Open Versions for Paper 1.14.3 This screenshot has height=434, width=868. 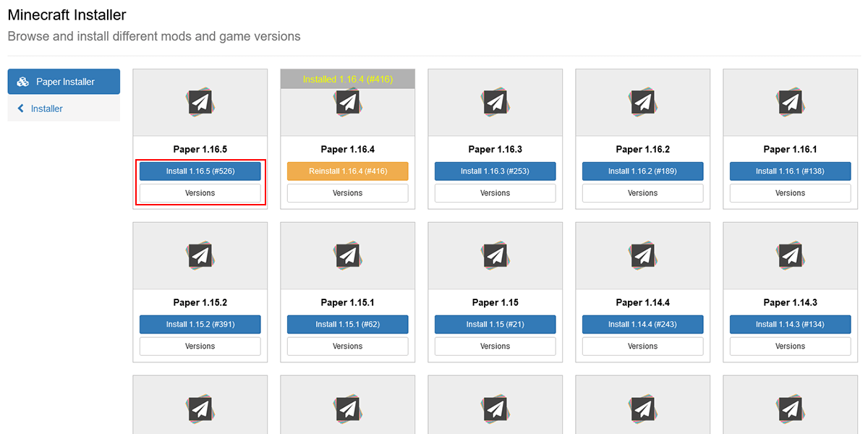791,346
